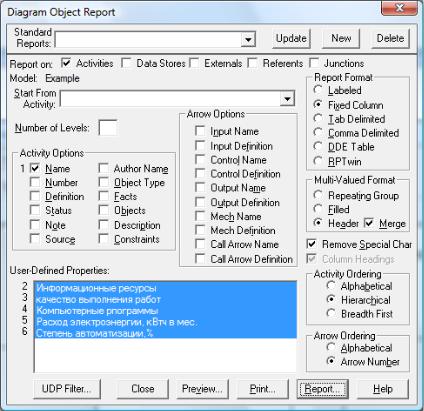Viewport: 424px width, 411px height.
Task: Click the Update button
Action: pos(291,38)
